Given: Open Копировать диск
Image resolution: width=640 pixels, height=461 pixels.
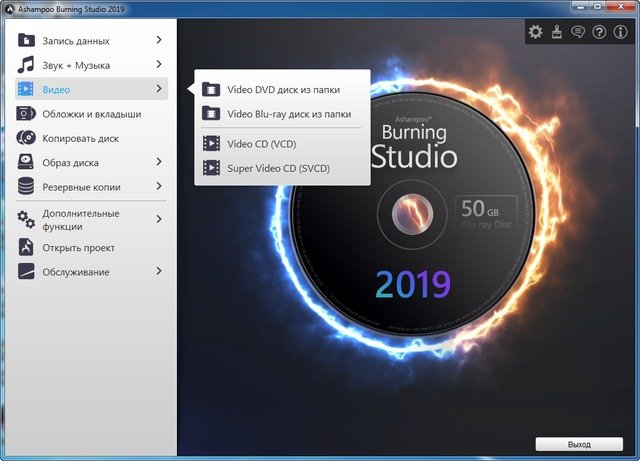Looking at the screenshot, I should (91, 138).
